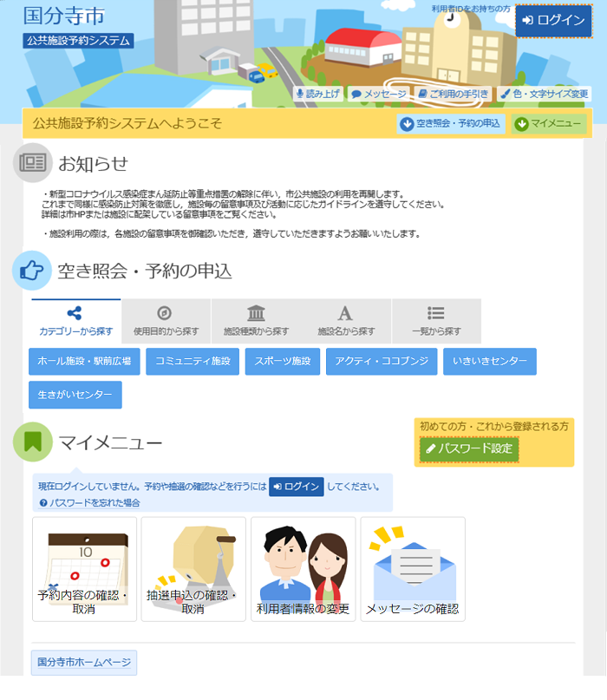Click 初めての方・これから登録される方 text
Screen dimensions: 607x700
pyautogui.click(x=494, y=427)
